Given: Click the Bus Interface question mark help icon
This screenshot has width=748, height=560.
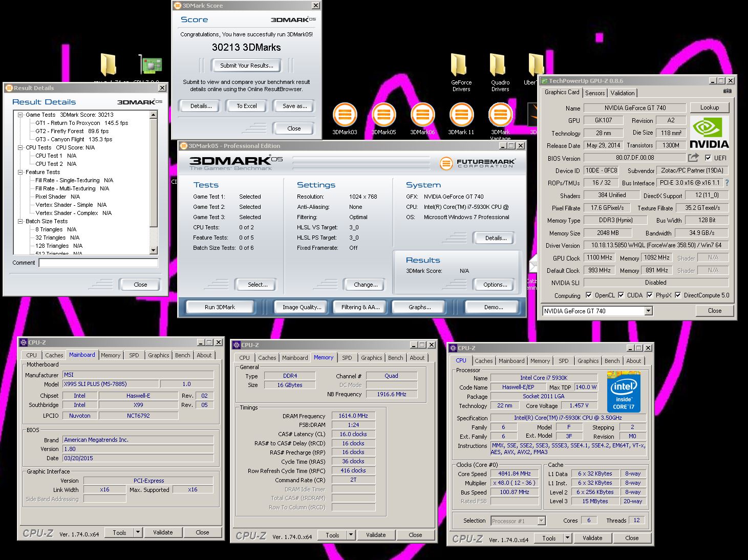Looking at the screenshot, I should [x=726, y=183].
